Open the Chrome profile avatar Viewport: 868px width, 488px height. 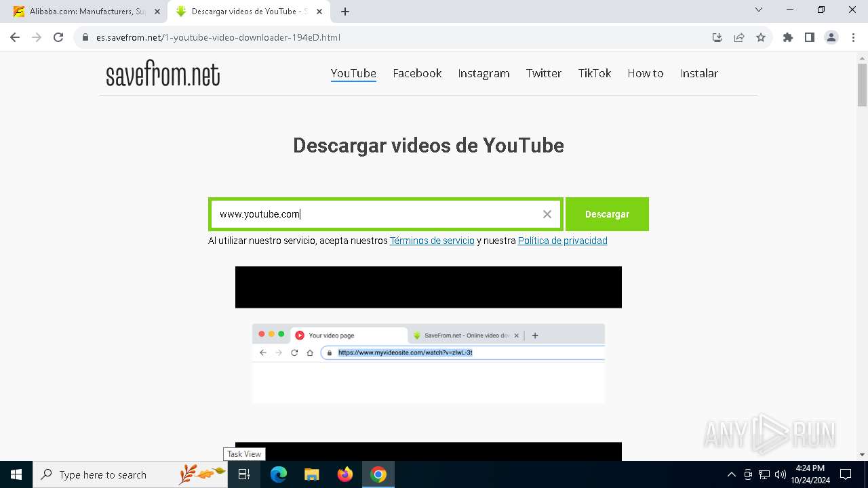831,37
